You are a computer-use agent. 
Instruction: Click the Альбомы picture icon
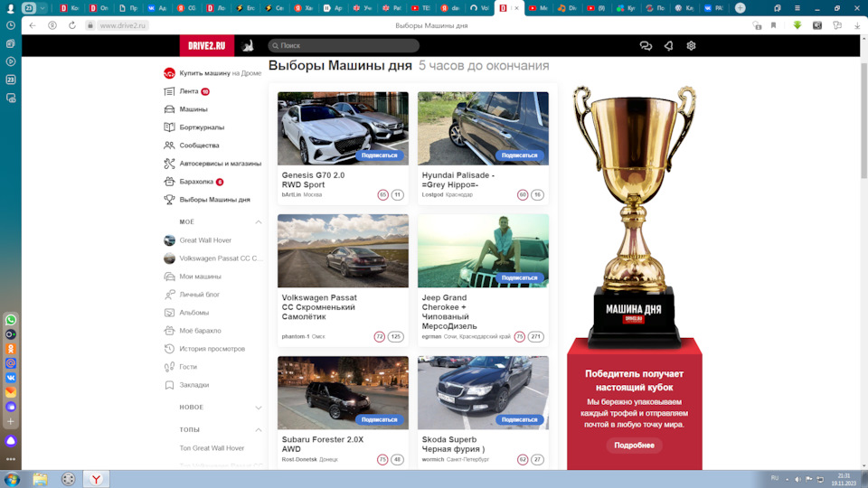[x=169, y=313]
